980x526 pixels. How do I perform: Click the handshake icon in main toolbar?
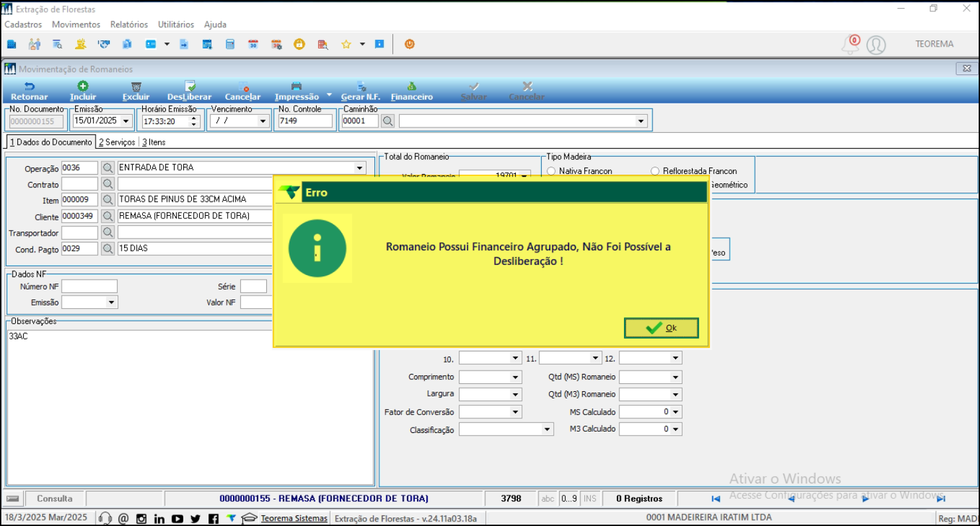(104, 44)
